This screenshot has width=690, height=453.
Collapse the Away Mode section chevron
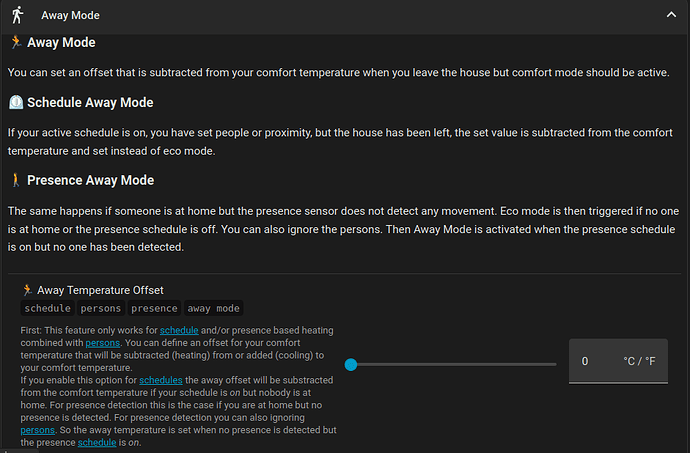tap(671, 15)
